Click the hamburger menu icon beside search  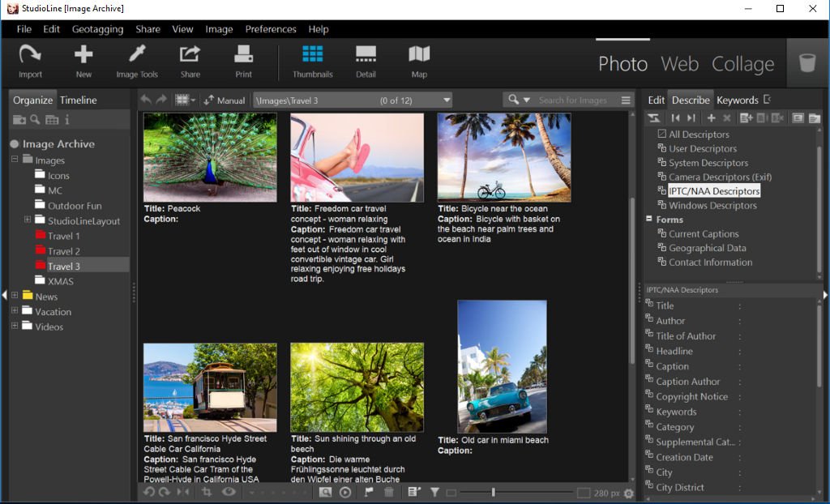(x=626, y=100)
